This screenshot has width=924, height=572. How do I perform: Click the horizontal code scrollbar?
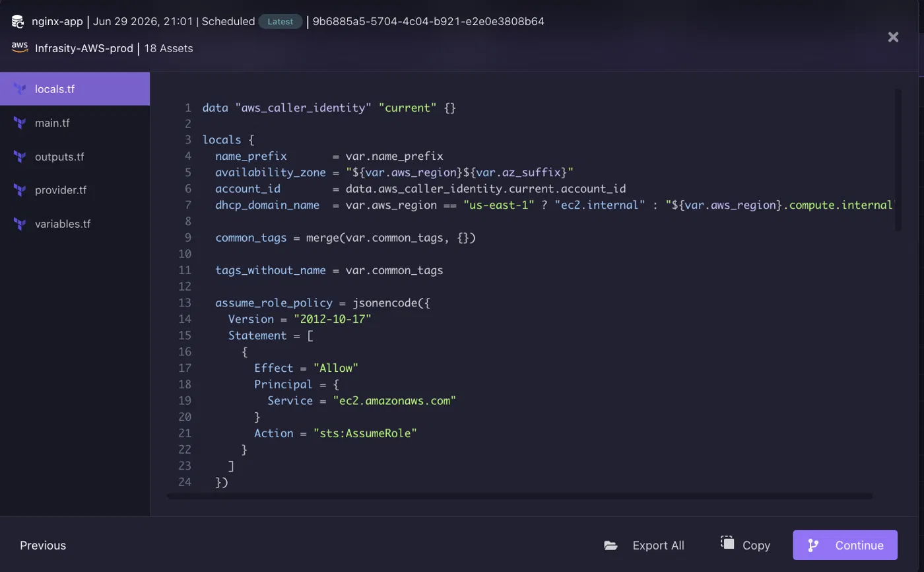click(x=520, y=496)
